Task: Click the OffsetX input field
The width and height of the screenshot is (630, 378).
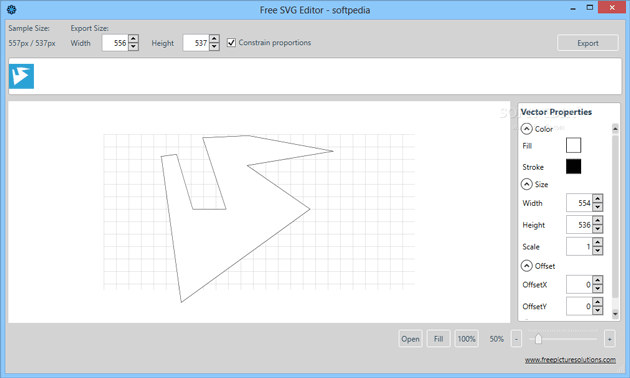Action: (x=579, y=284)
